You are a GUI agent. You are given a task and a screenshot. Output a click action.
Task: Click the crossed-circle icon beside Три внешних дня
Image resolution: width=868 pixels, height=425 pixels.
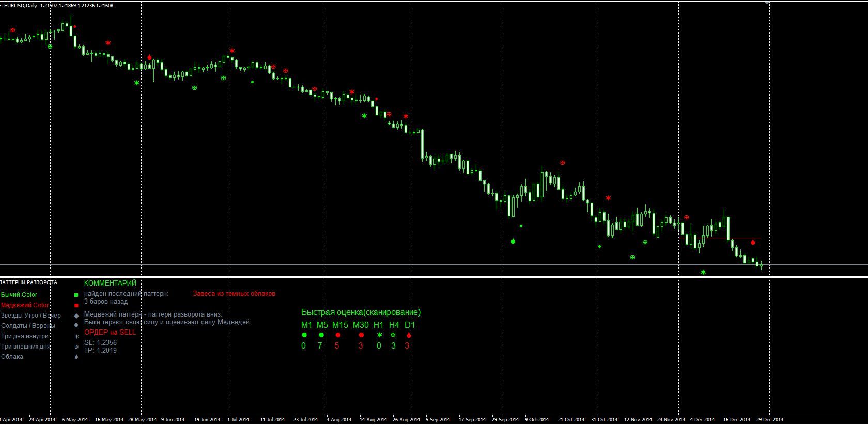pos(76,347)
